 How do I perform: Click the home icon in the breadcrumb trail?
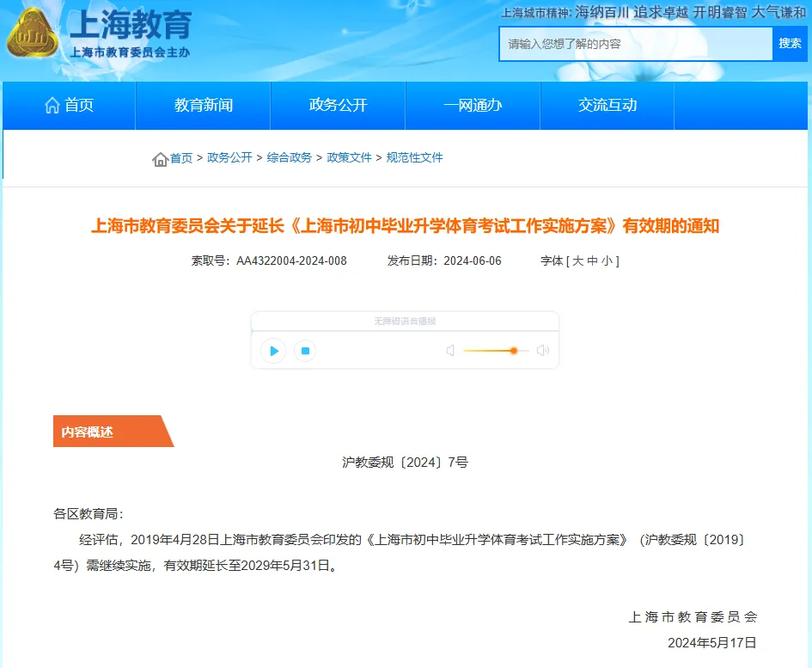[160, 159]
